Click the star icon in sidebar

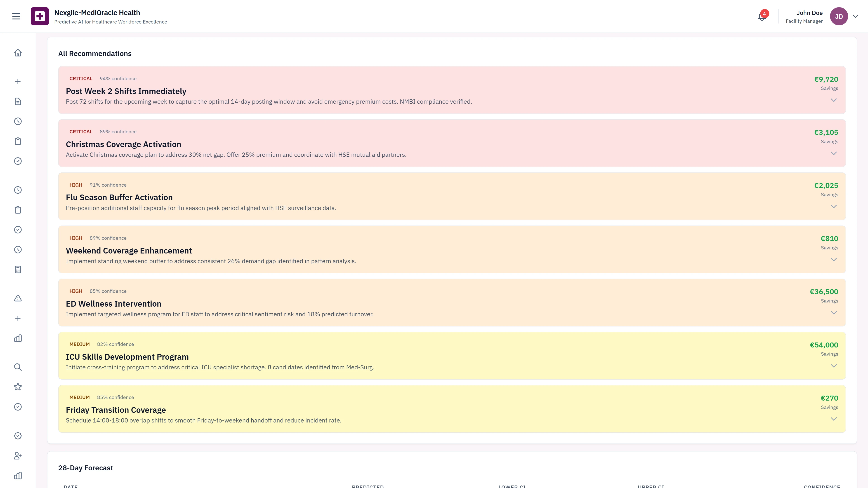[18, 387]
